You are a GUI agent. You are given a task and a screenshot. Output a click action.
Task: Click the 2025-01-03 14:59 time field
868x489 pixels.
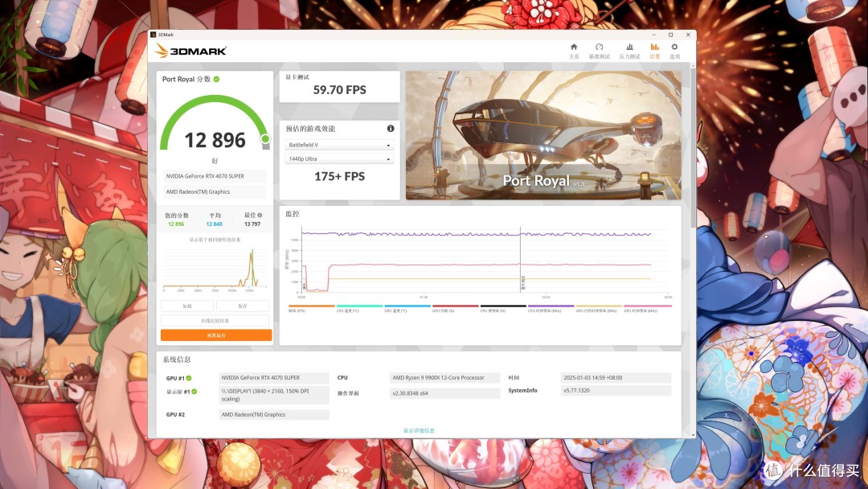point(616,378)
